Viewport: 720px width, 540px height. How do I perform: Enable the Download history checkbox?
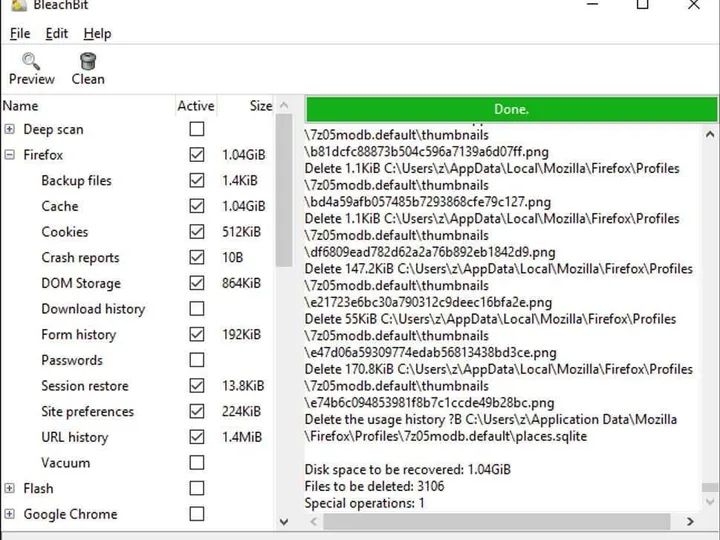click(197, 309)
